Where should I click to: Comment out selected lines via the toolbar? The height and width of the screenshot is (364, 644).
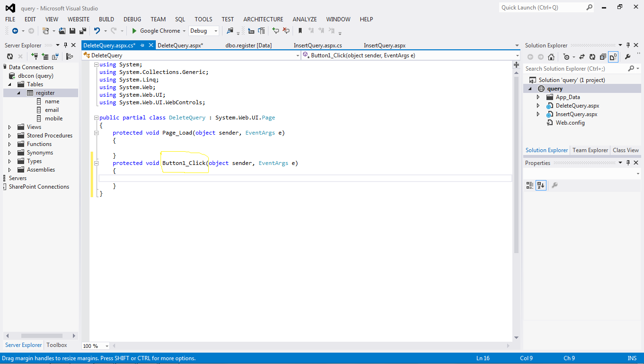(x=276, y=31)
